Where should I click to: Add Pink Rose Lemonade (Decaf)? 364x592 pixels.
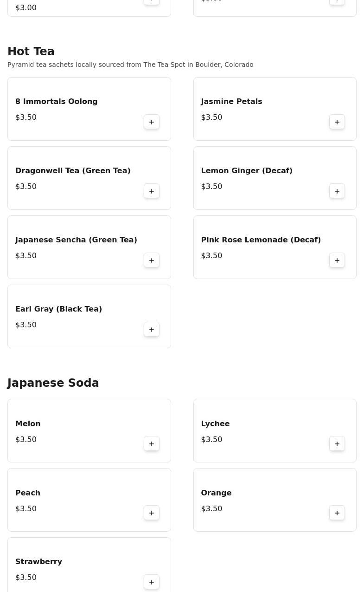point(337,260)
